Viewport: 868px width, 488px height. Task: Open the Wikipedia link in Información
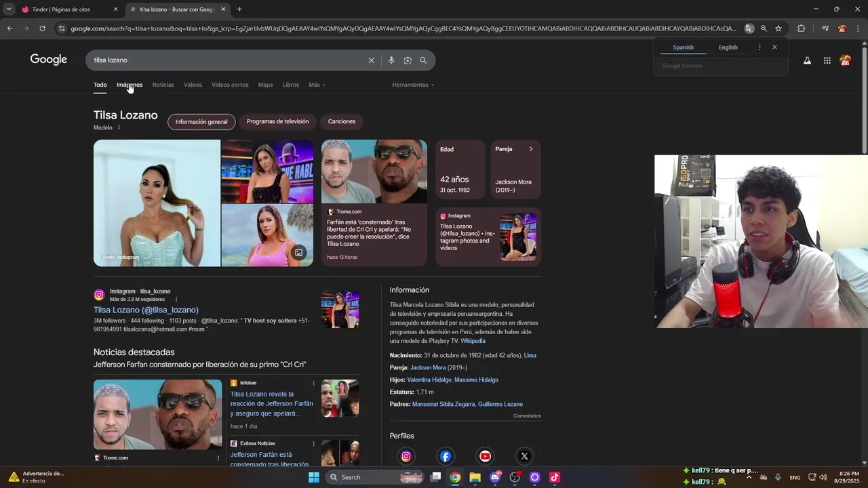473,341
